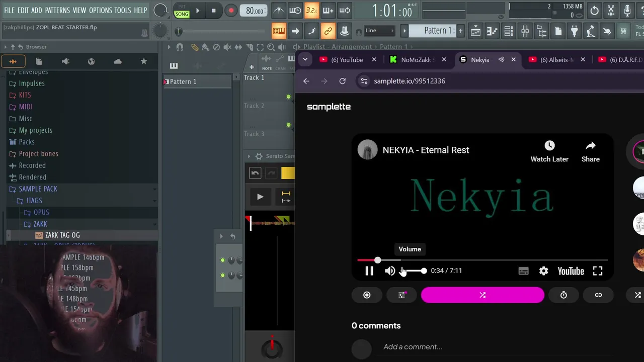644x362 pixels.
Task: Click the one-click audio recording microphone icon
Action: [x=627, y=10]
